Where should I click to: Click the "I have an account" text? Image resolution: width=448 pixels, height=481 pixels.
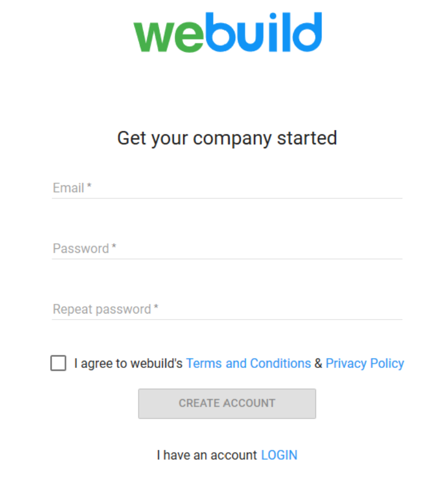(207, 455)
